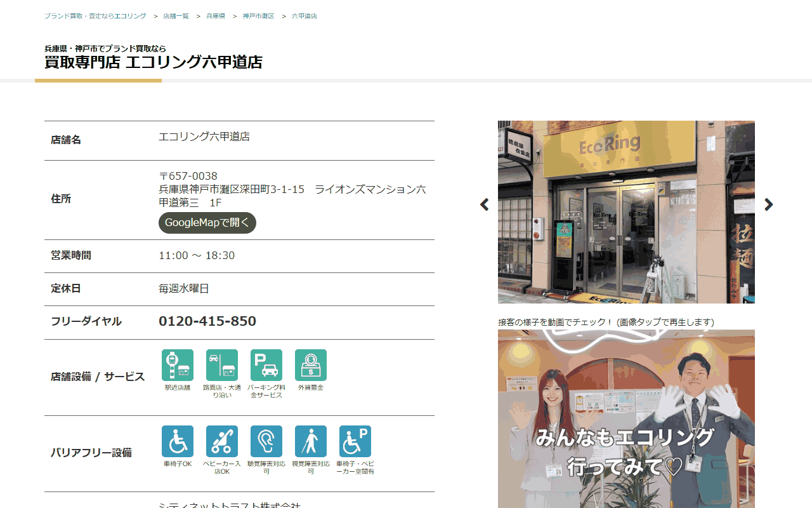
Task: Click the 六甲道店 breadcrumb item
Action: [304, 16]
